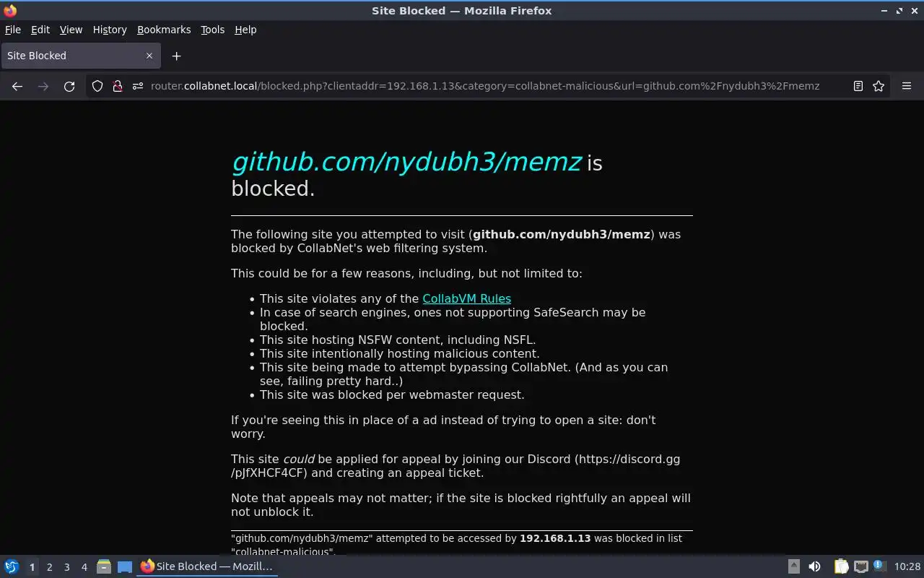The image size is (924, 578).
Task: Open the wired network tray icon
Action: click(x=860, y=566)
